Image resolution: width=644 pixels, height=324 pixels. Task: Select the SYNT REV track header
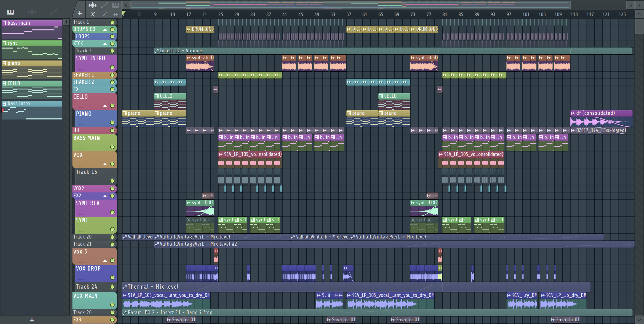(x=96, y=208)
